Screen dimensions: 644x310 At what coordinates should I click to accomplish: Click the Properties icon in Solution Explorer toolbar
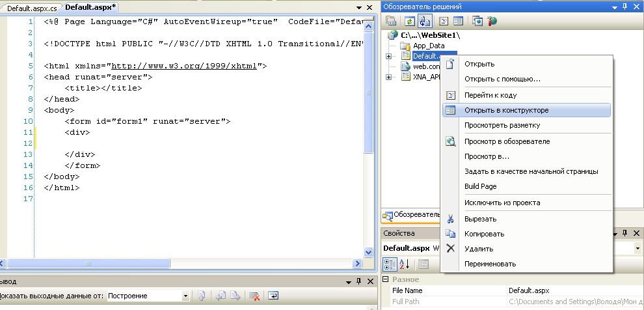(x=391, y=21)
